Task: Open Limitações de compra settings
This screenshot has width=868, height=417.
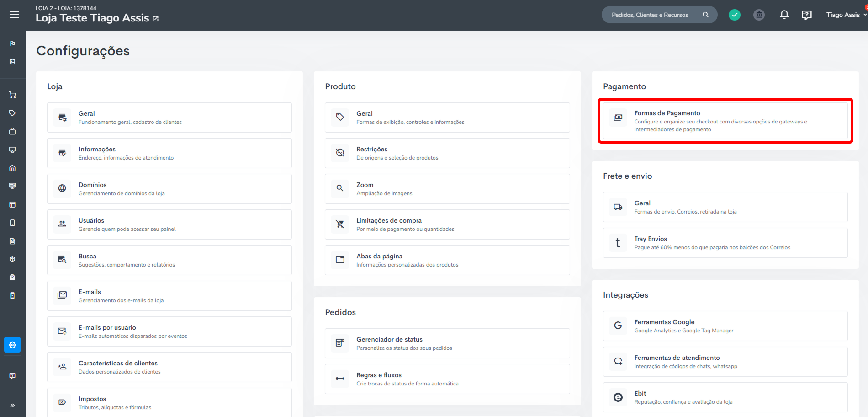Action: tap(447, 225)
